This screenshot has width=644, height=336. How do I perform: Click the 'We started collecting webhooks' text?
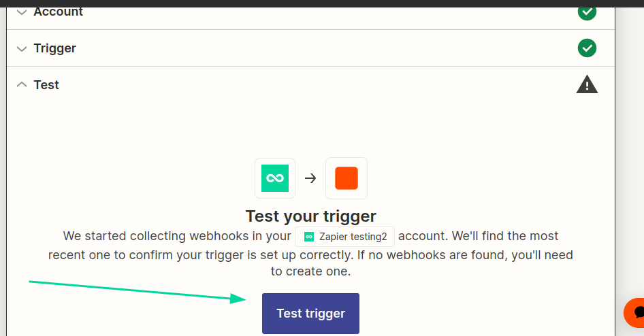[x=177, y=237]
